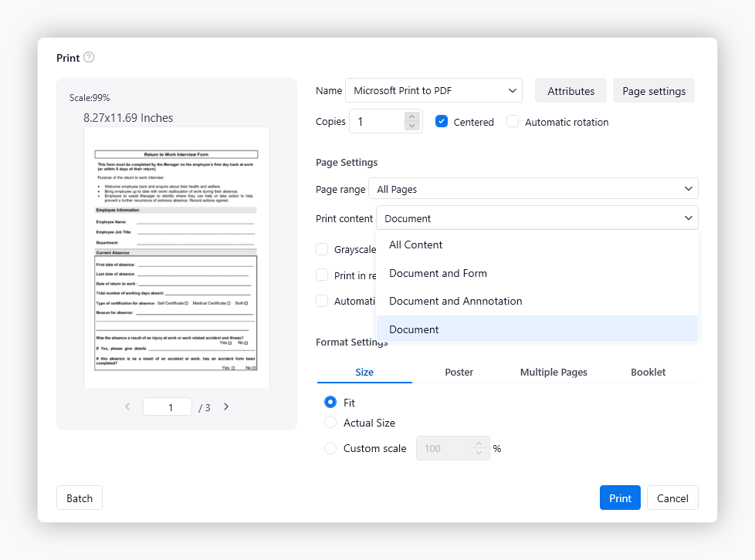Select All Content from the Print content list
The height and width of the screenshot is (560, 755).
tap(416, 245)
